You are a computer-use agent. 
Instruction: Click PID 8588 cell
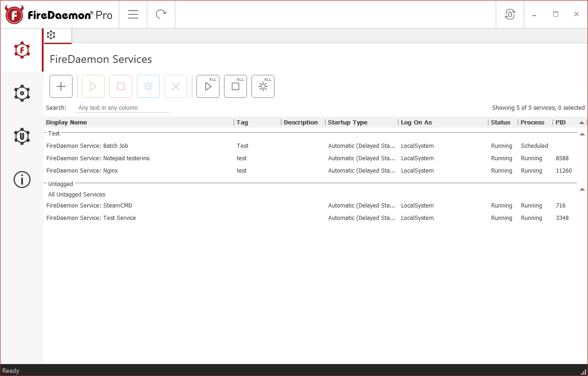click(562, 158)
